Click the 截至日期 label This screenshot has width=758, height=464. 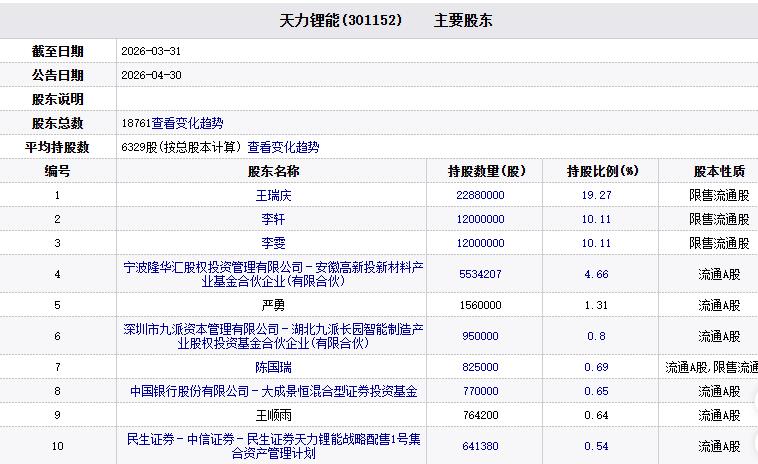click(x=58, y=51)
